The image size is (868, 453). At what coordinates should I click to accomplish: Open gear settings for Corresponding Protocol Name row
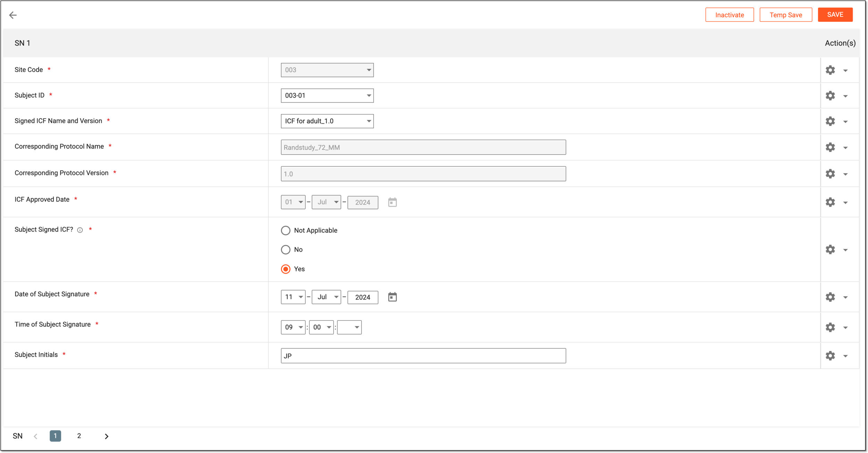[830, 147]
